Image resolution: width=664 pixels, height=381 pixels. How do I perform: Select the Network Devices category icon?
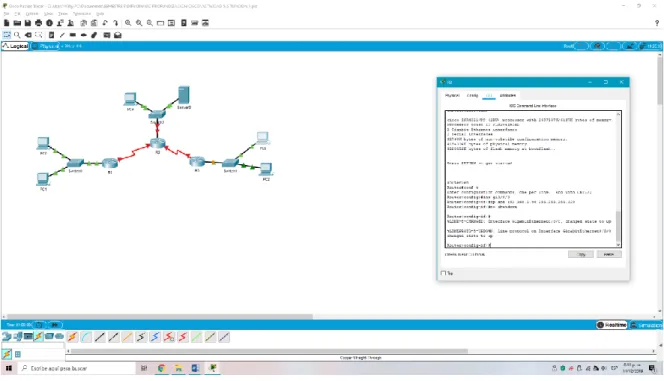point(7,337)
